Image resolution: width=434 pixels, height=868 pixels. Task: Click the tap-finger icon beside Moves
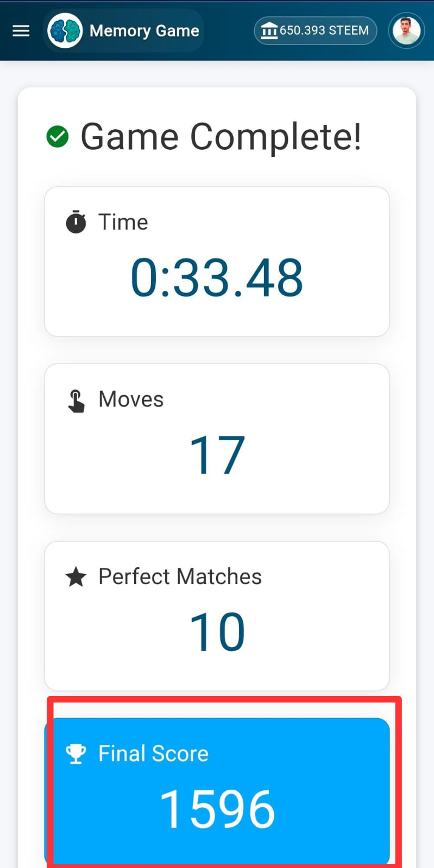pyautogui.click(x=76, y=401)
